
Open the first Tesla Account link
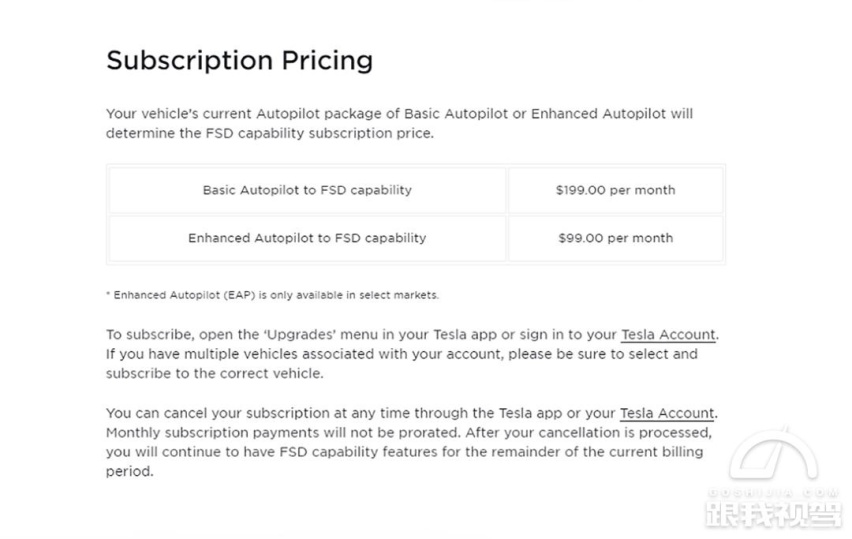(668, 335)
